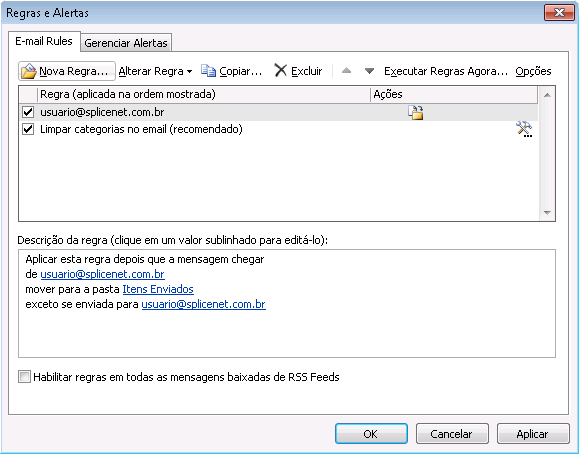Click the Copiar pages icon
Screen dimensions: 579x454
tap(208, 71)
